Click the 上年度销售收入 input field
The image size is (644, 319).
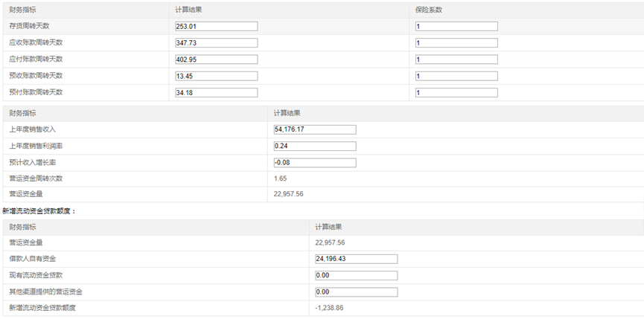[x=315, y=129]
